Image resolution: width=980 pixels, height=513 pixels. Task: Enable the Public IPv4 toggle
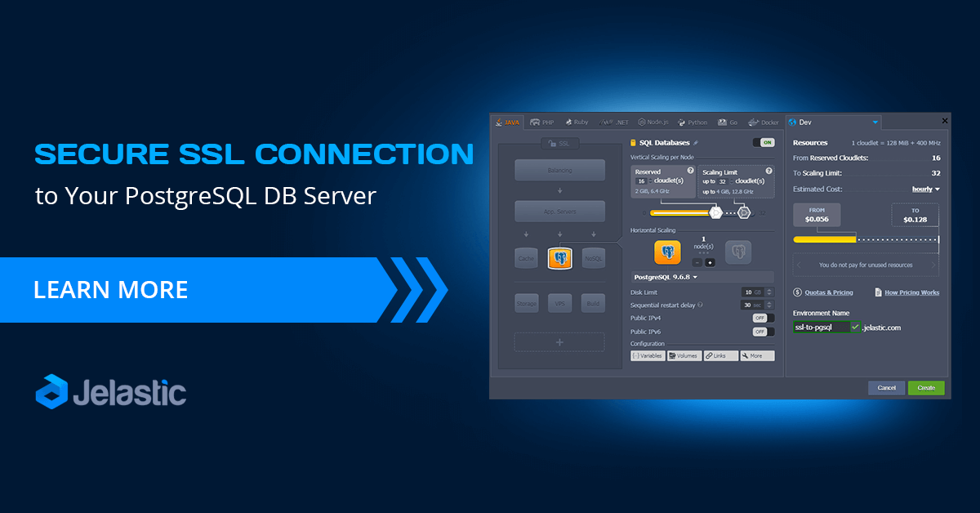point(763,318)
